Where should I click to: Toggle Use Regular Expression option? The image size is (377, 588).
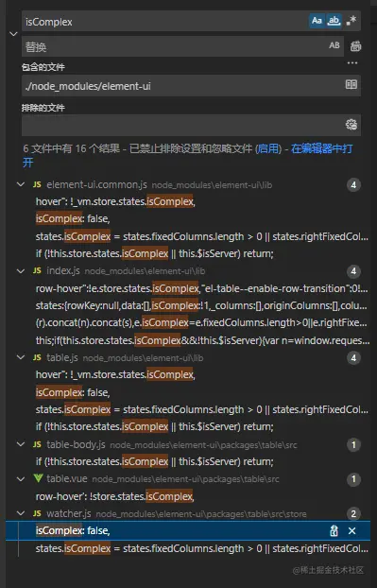351,21
